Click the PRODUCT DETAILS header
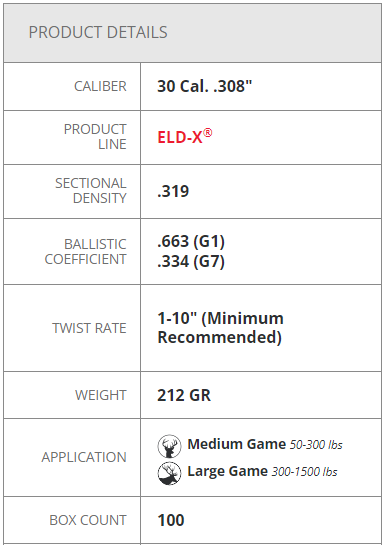The height and width of the screenshot is (545, 386). [x=98, y=32]
